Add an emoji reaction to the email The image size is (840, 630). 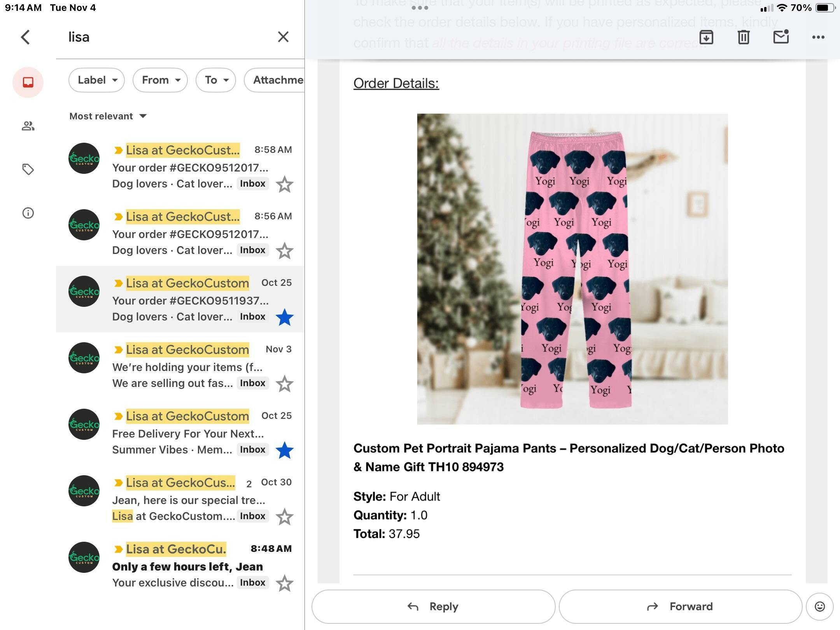[x=819, y=607]
